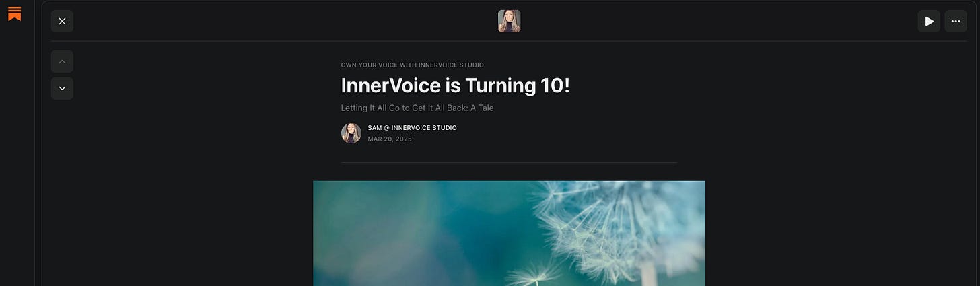
Task: Click the Mar 20, 2025 post date
Action: coord(390,139)
